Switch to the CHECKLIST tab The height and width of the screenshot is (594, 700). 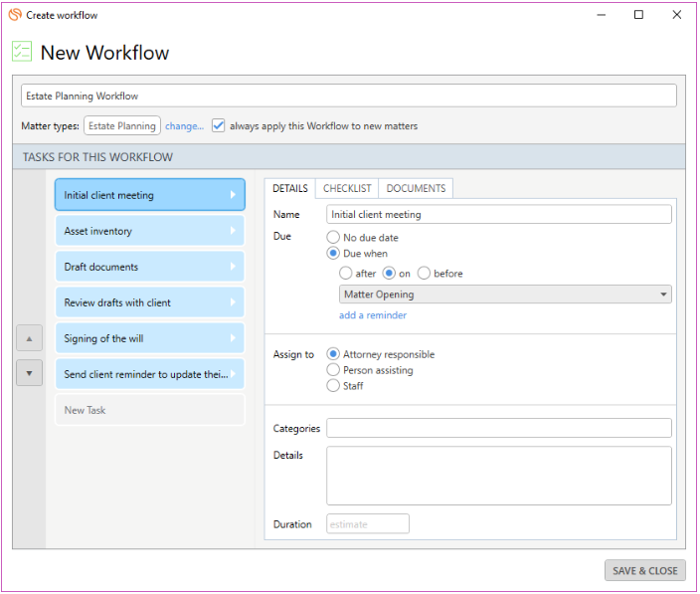[x=347, y=188]
